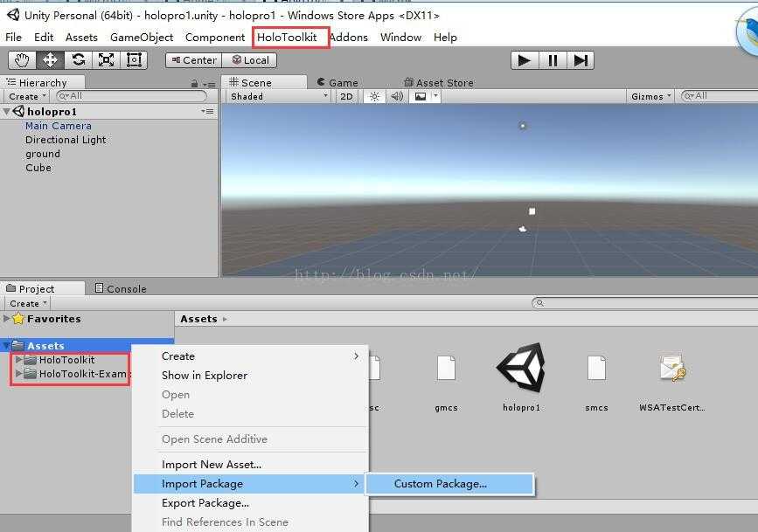Select the Hand tool

[x=22, y=60]
